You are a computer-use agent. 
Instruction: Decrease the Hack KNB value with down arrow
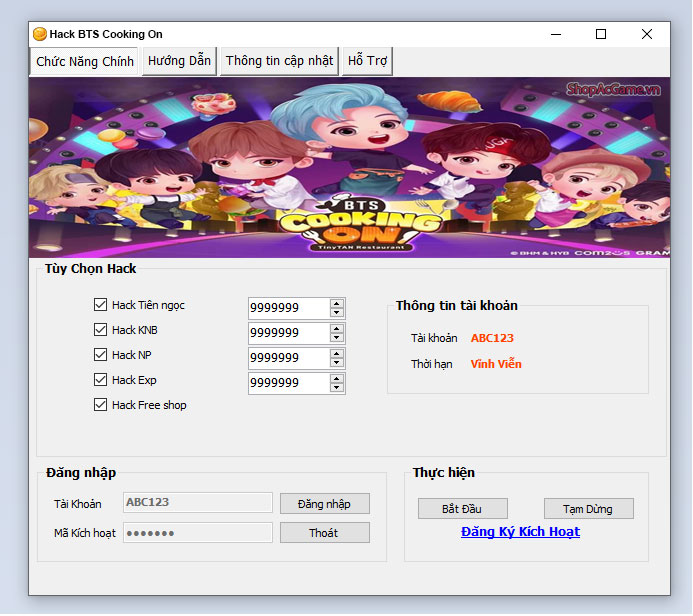[337, 338]
